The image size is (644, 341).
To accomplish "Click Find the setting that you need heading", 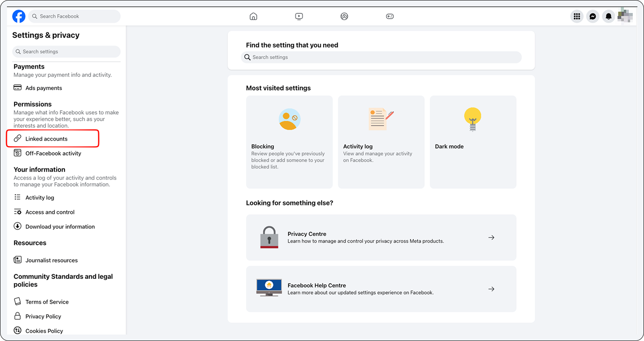I will pos(292,45).
